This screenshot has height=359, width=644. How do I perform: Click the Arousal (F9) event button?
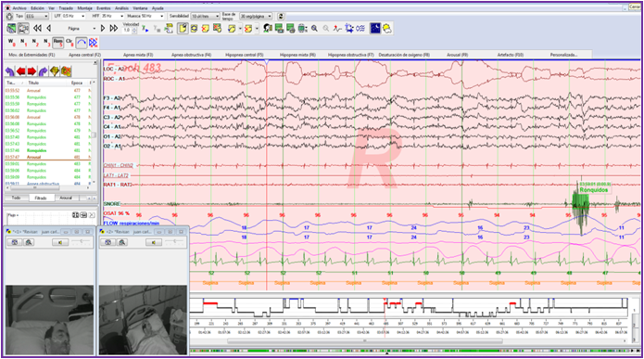pyautogui.click(x=457, y=55)
